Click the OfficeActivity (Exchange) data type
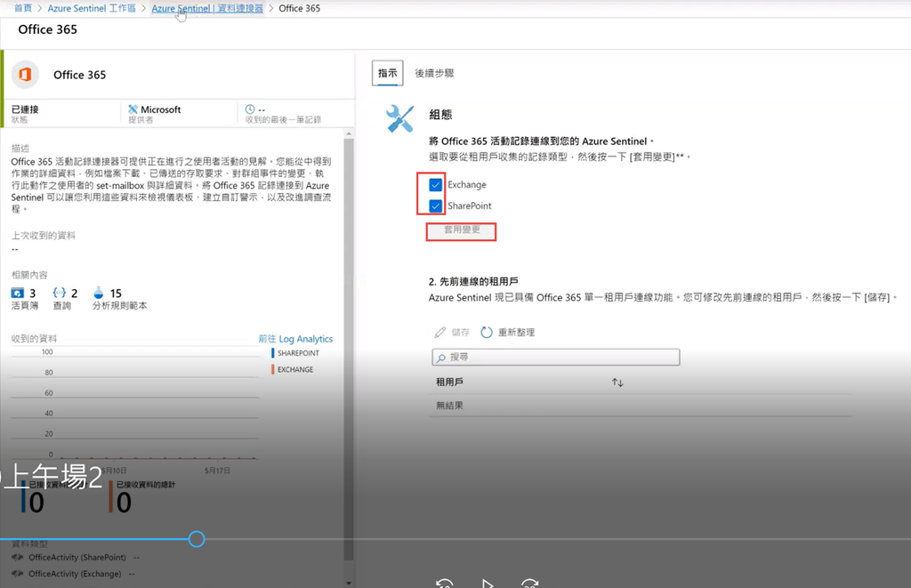The image size is (911, 588). pyautogui.click(x=75, y=574)
